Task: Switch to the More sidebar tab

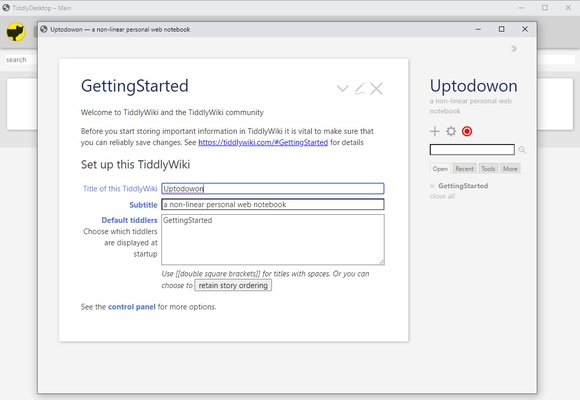Action: 510,169
